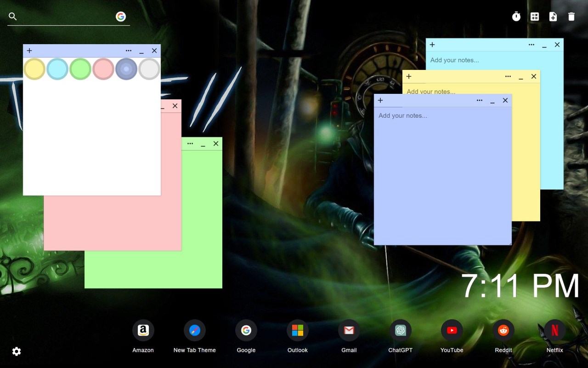The width and height of the screenshot is (588, 368).
Task: Open the settings gear
Action: [17, 351]
